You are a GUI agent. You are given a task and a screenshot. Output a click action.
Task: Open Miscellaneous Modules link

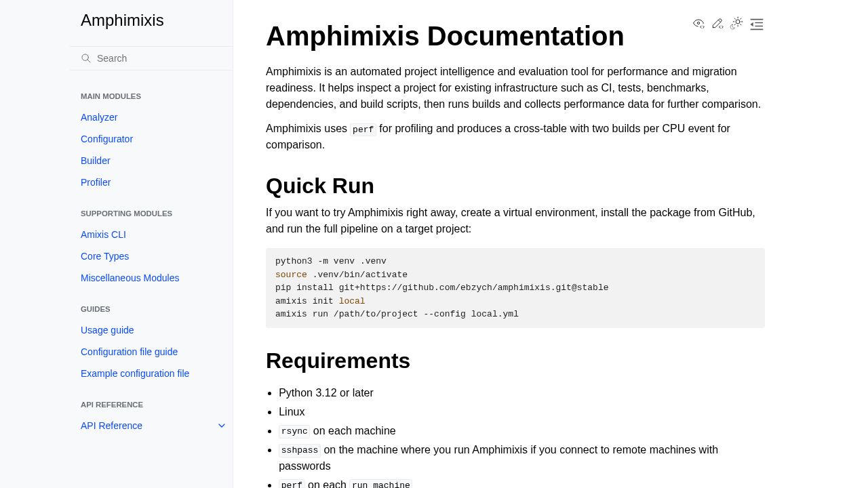click(x=130, y=278)
